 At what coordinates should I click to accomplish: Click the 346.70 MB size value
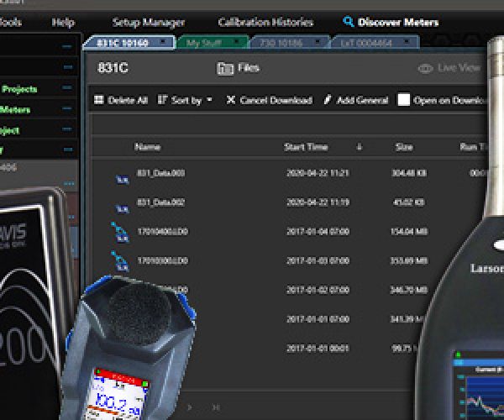tap(409, 290)
